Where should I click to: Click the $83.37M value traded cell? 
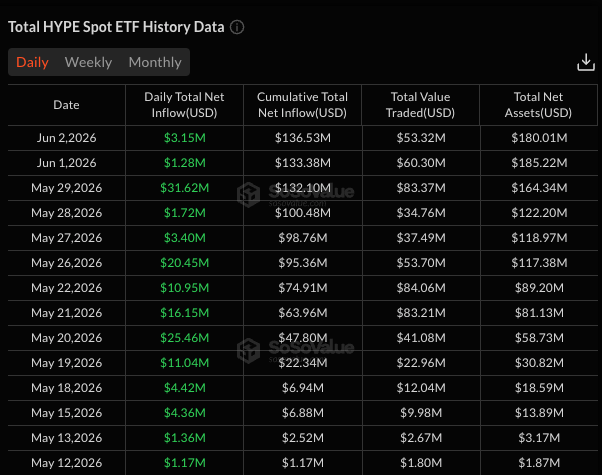[x=421, y=188]
